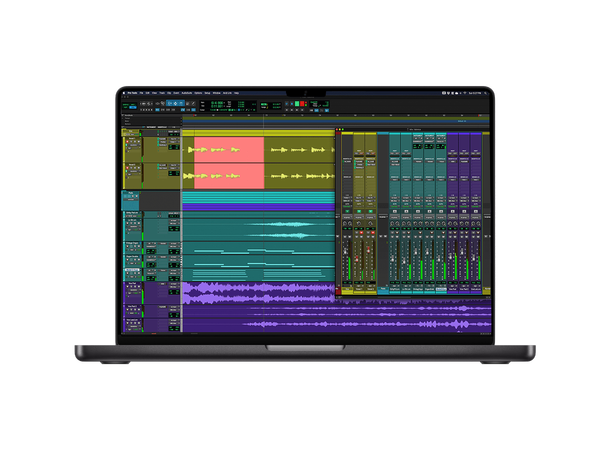Open the Options menu

coord(198,93)
